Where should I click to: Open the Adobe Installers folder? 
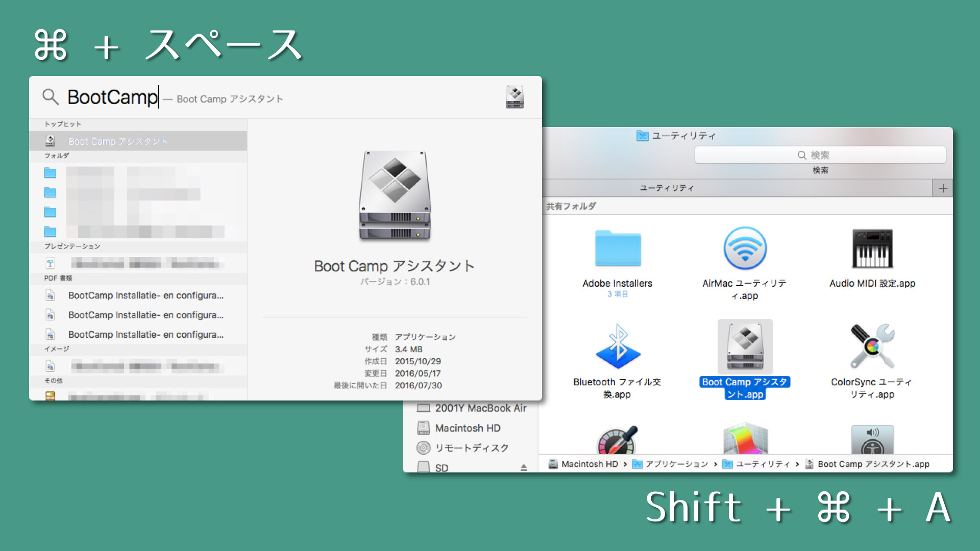point(618,248)
